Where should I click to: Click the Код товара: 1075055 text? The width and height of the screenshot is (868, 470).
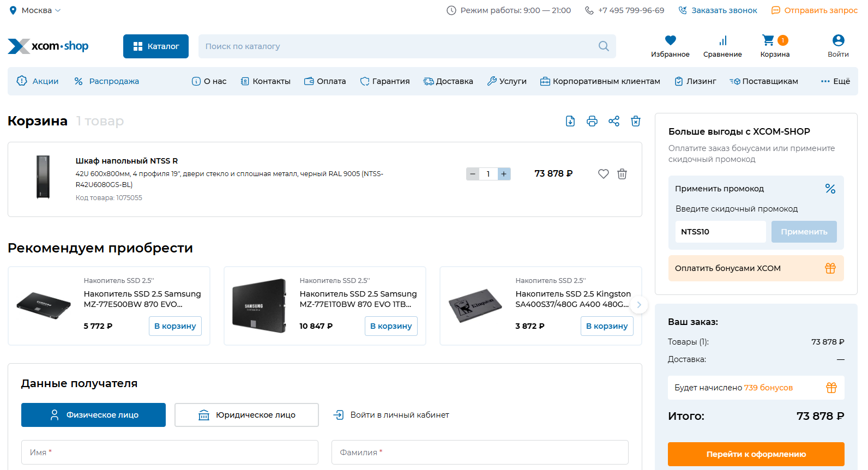[108, 198]
